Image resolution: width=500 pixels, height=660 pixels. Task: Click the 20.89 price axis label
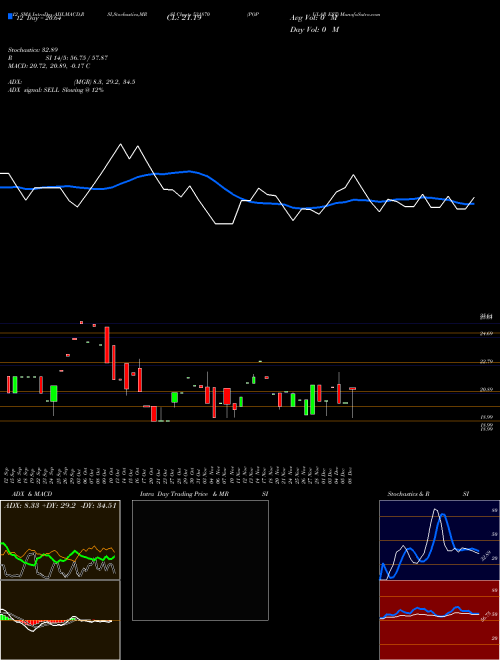(x=487, y=390)
